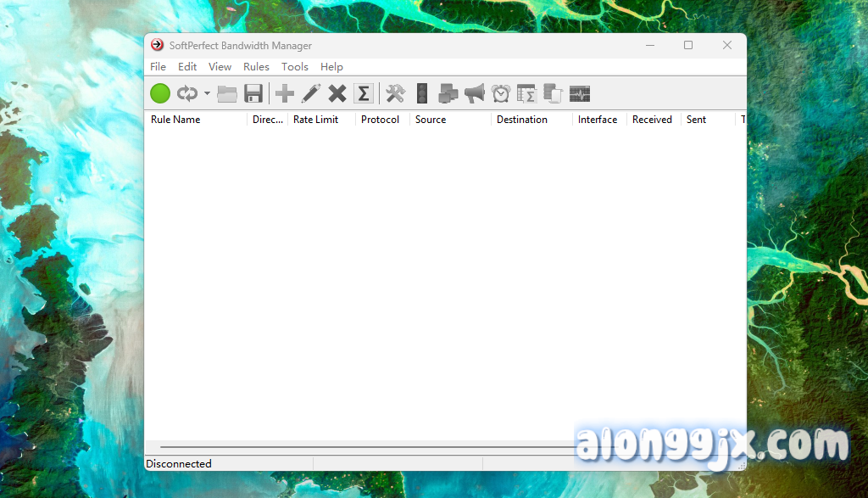Click the pencil edit rule icon
868x498 pixels.
(x=311, y=93)
